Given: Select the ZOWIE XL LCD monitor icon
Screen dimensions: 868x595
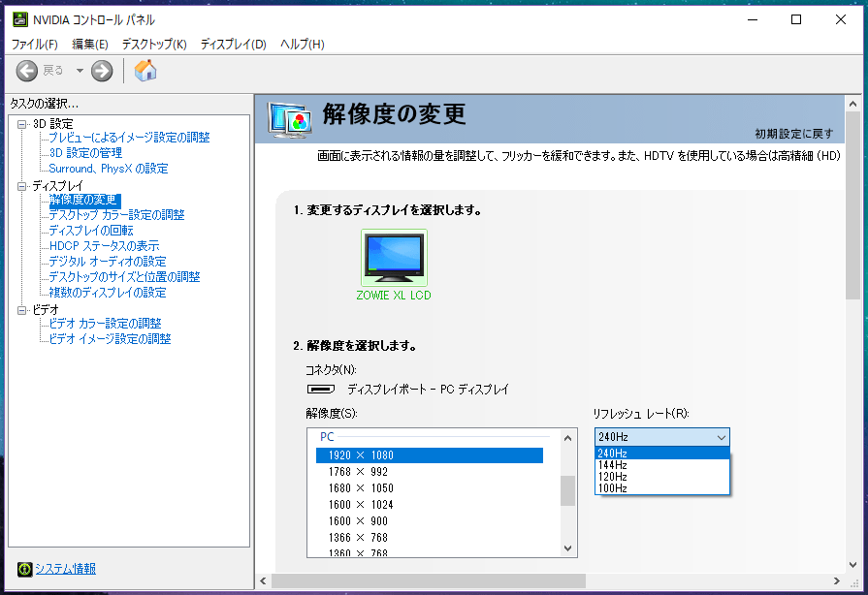Looking at the screenshot, I should (393, 258).
